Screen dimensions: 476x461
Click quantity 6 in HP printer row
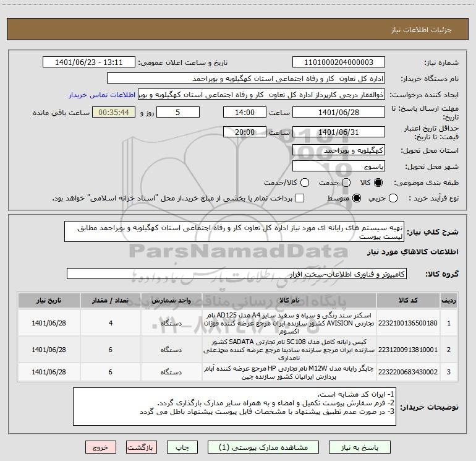click(111, 372)
